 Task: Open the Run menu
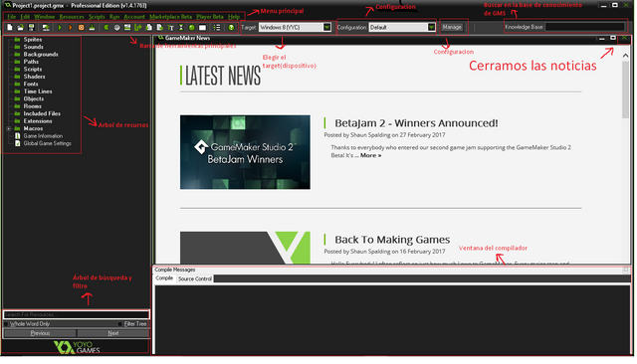point(114,17)
